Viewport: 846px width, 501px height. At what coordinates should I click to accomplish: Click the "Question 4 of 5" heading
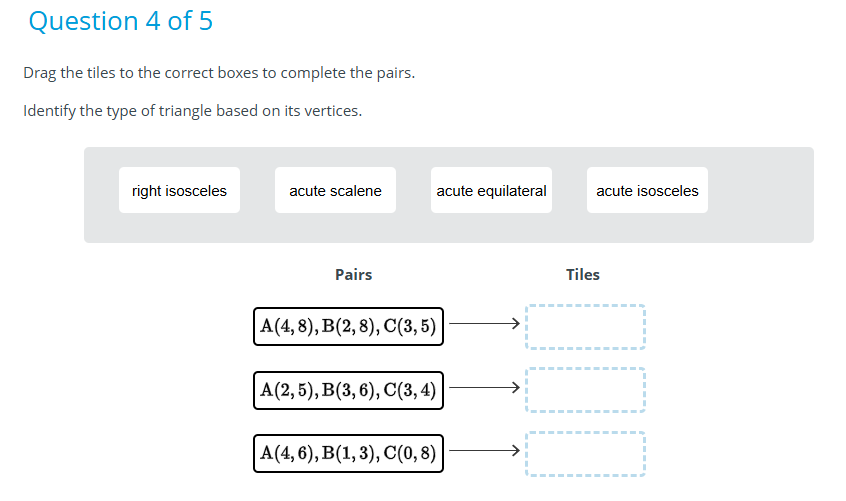[x=121, y=21]
